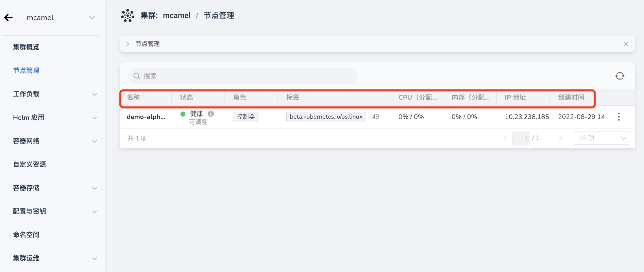Select 节点管理 in the sidebar
The image size is (644, 272).
[x=26, y=70]
